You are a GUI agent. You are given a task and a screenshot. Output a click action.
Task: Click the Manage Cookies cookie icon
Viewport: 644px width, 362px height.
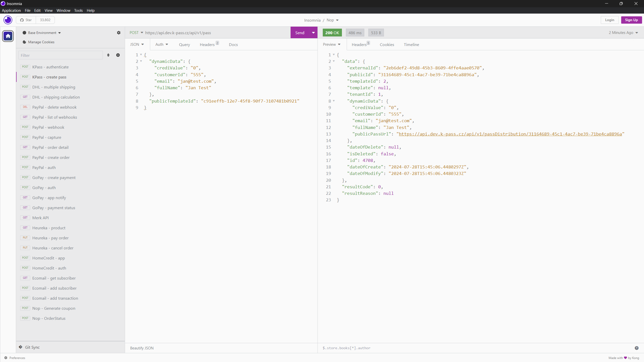pyautogui.click(x=24, y=42)
